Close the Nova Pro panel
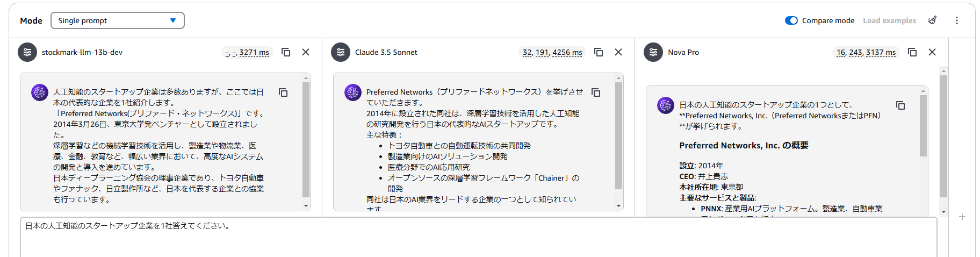 click(x=932, y=52)
